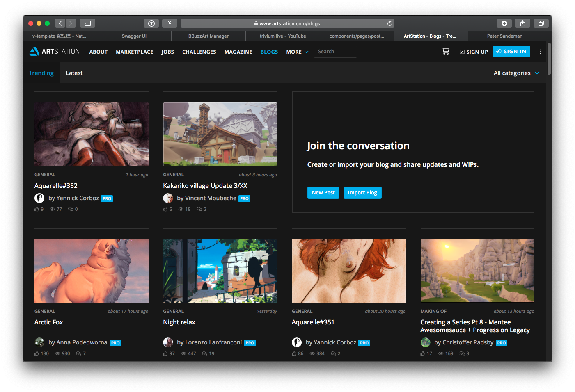Click the ArtStation logo
The image size is (575, 392).
(55, 51)
